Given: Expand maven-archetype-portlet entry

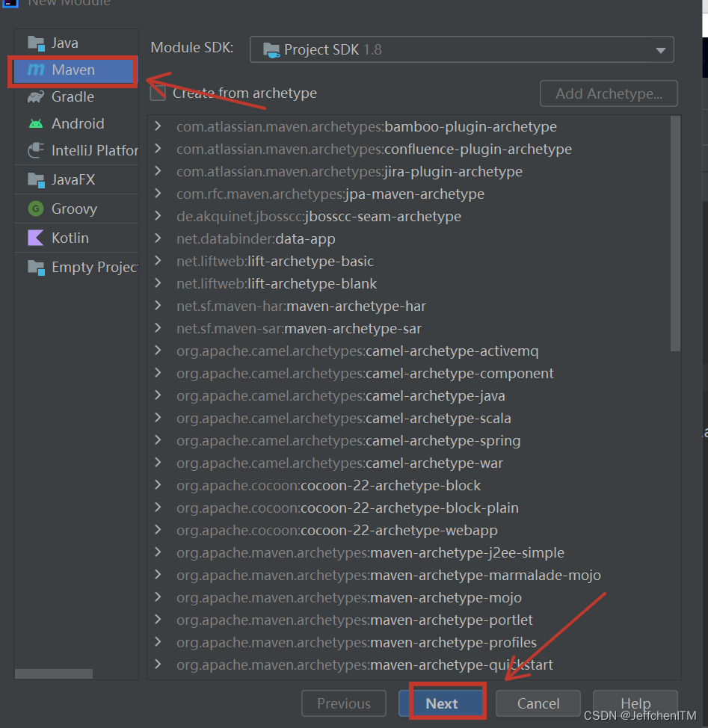Looking at the screenshot, I should tap(158, 620).
